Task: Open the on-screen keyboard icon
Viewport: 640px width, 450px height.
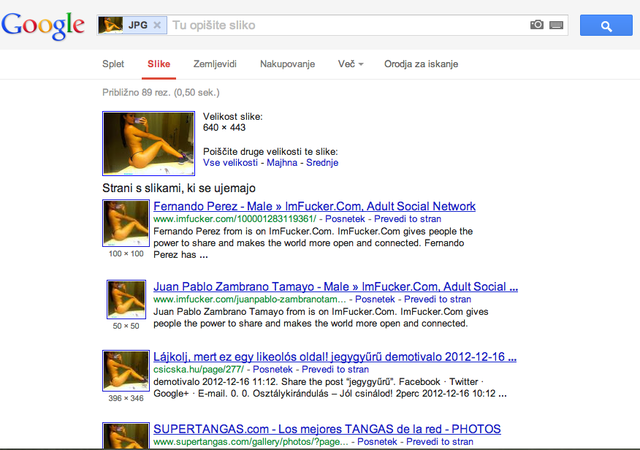Action: pos(556,25)
